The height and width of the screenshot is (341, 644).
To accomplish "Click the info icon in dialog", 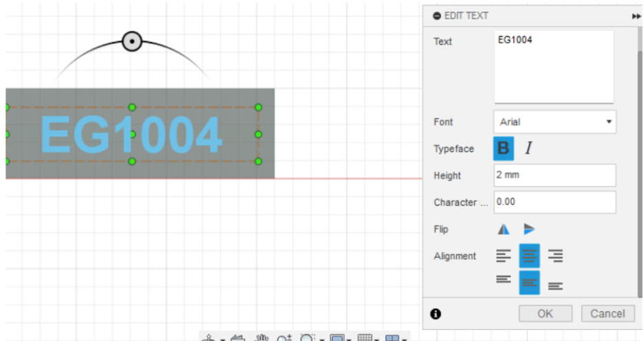I will coord(436,314).
